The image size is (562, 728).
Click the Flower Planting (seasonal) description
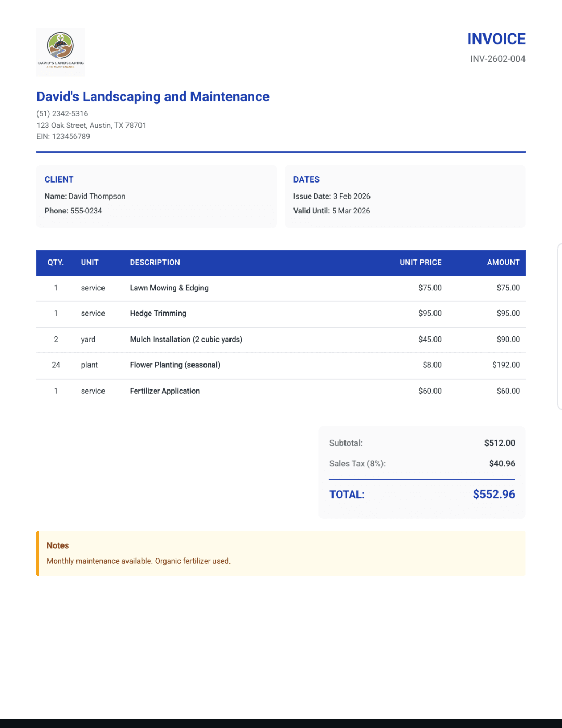pyautogui.click(x=175, y=365)
